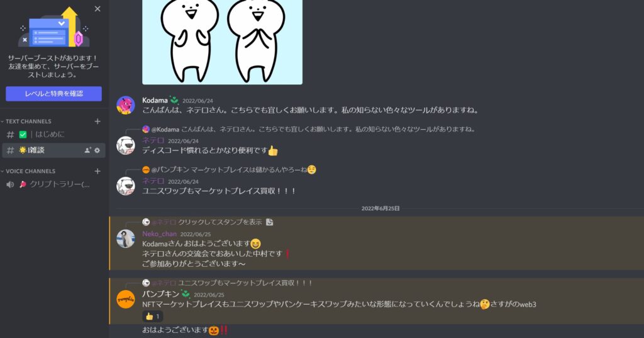
Task: Open the はじめに channel
Action: (53, 135)
